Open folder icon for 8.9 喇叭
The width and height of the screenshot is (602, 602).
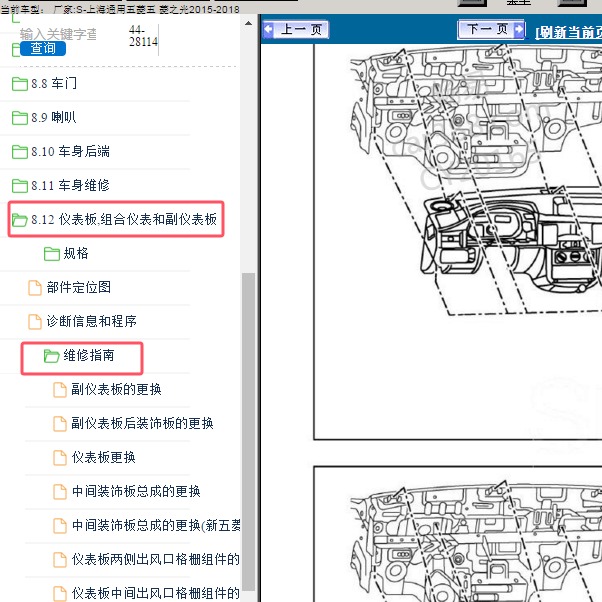point(20,117)
